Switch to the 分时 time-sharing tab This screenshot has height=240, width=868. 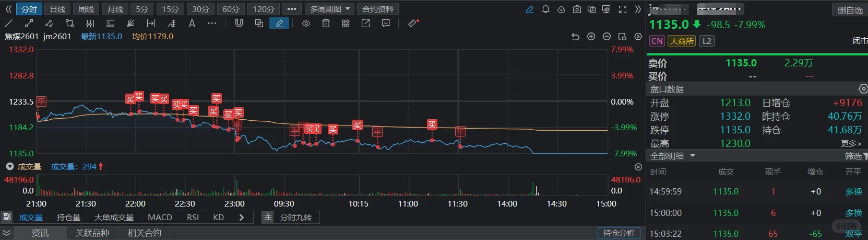(29, 9)
